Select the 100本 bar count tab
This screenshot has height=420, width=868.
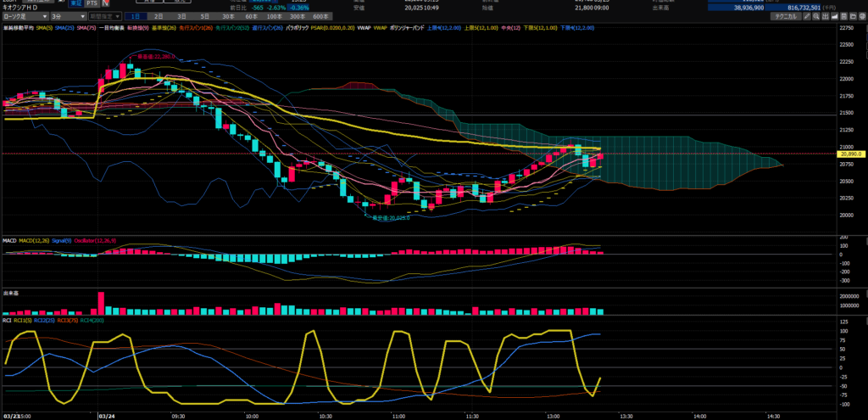pos(273,16)
